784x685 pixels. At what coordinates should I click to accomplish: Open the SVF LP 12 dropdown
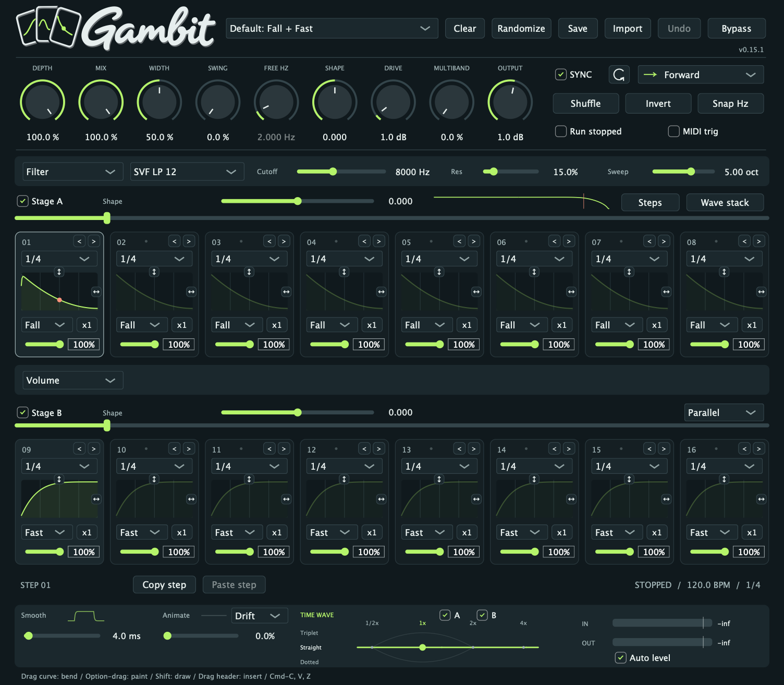pyautogui.click(x=187, y=172)
